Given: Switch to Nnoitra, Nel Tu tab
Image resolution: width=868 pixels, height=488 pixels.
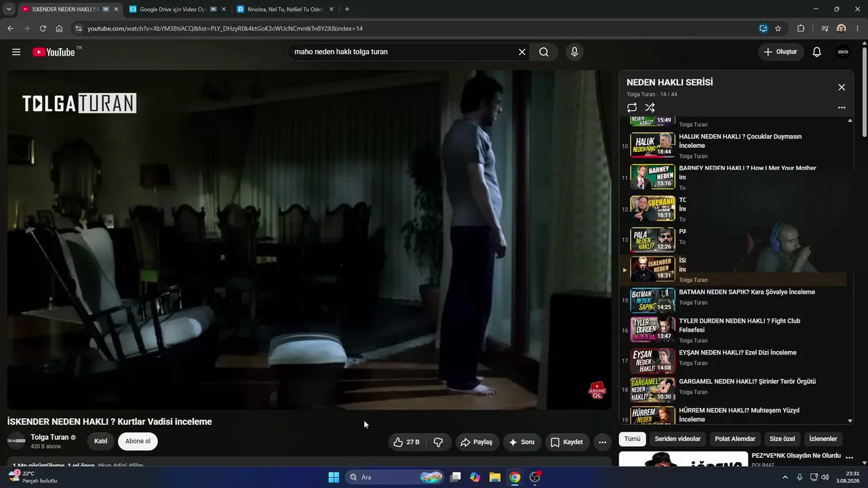Looking at the screenshot, I should point(285,9).
